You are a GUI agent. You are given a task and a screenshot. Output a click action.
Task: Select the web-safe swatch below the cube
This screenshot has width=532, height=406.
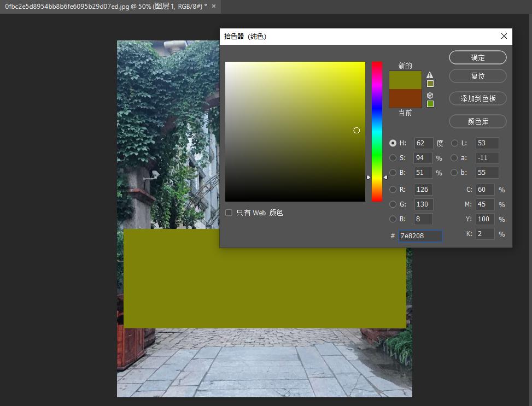pos(430,104)
